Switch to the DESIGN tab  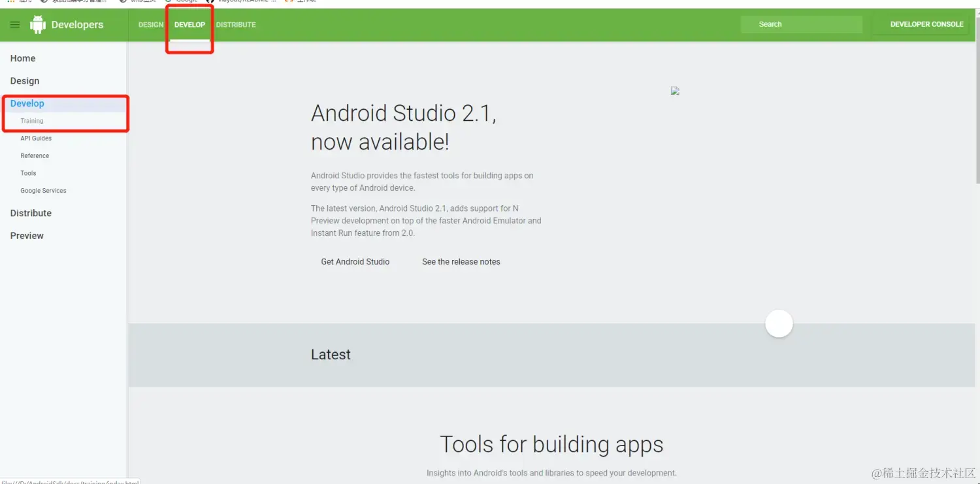coord(151,25)
